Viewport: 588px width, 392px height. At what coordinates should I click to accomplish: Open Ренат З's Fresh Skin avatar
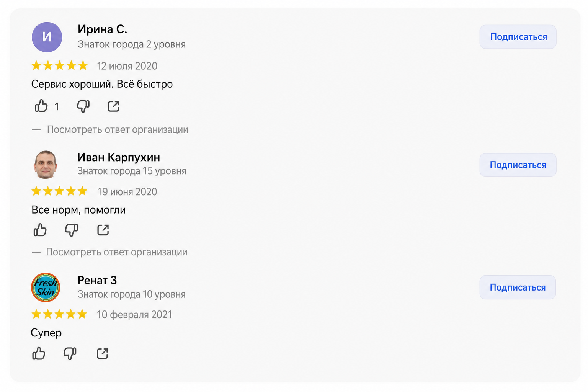46,287
